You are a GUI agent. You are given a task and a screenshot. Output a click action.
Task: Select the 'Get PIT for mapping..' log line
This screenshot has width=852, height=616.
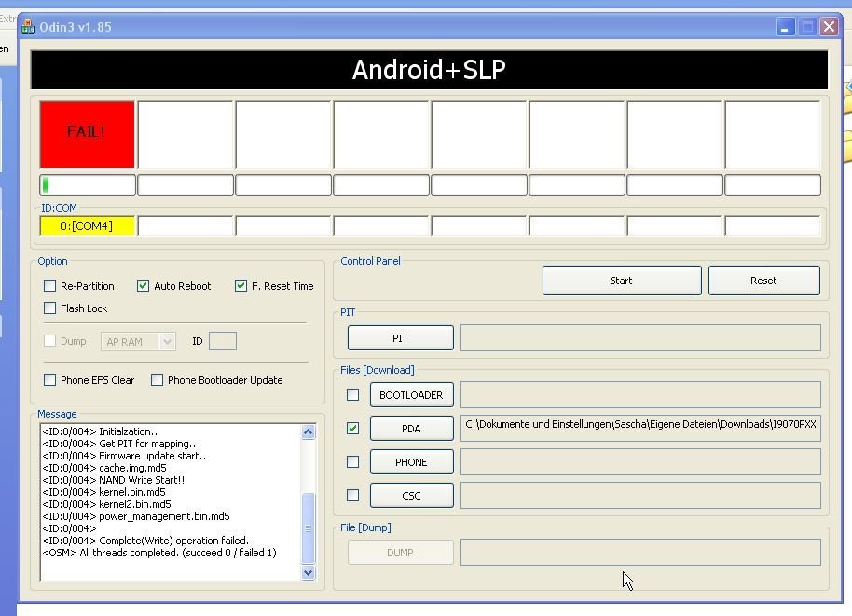coord(119,444)
